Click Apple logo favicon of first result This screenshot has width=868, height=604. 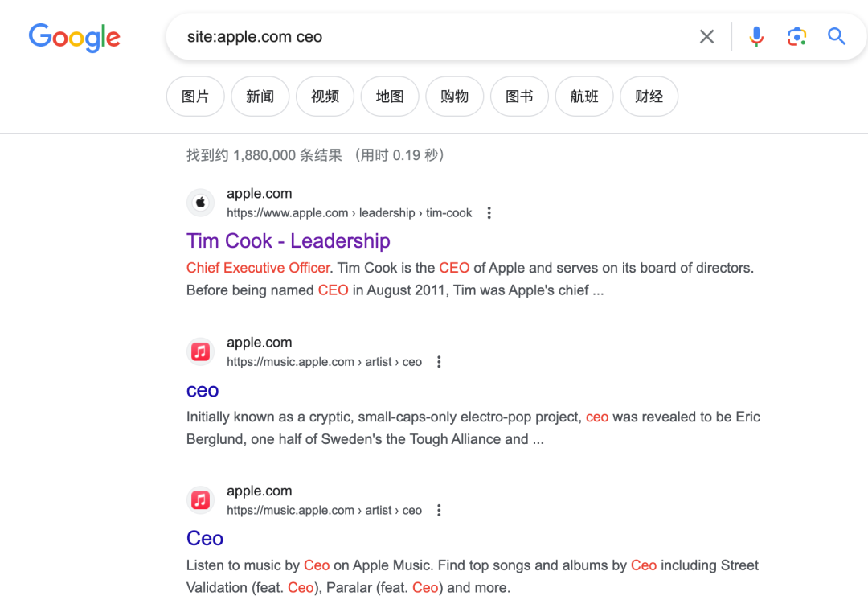tap(201, 203)
